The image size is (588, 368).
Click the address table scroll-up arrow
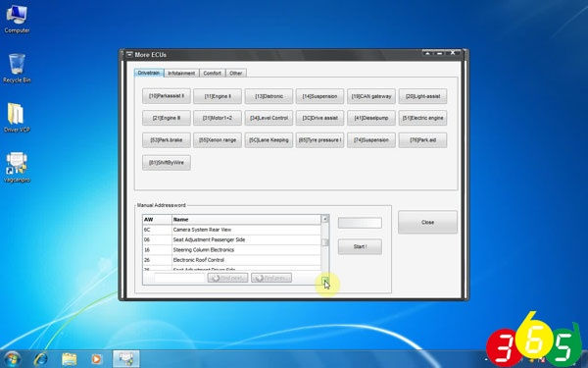coord(325,219)
